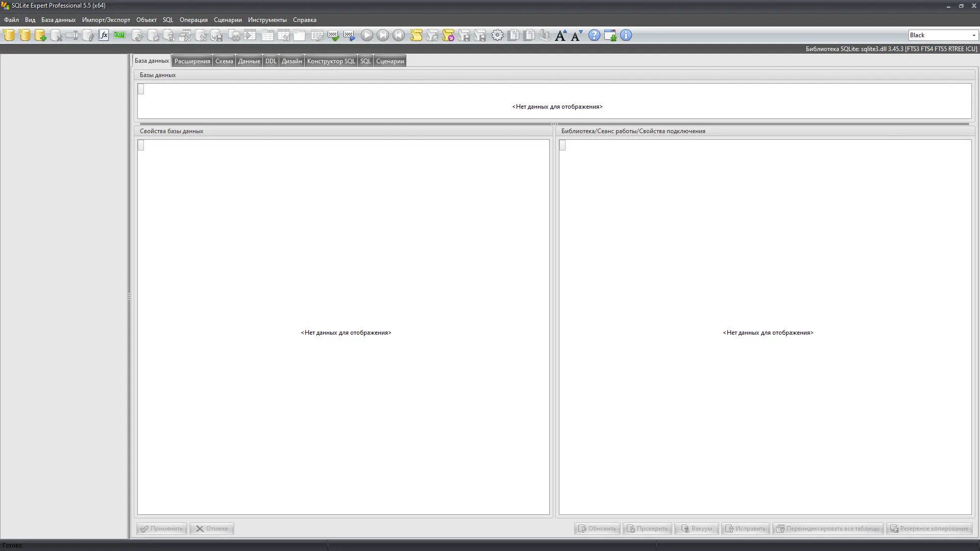Viewport: 980px width, 551px height.
Task: Click the Вакуум button
Action: (x=697, y=529)
